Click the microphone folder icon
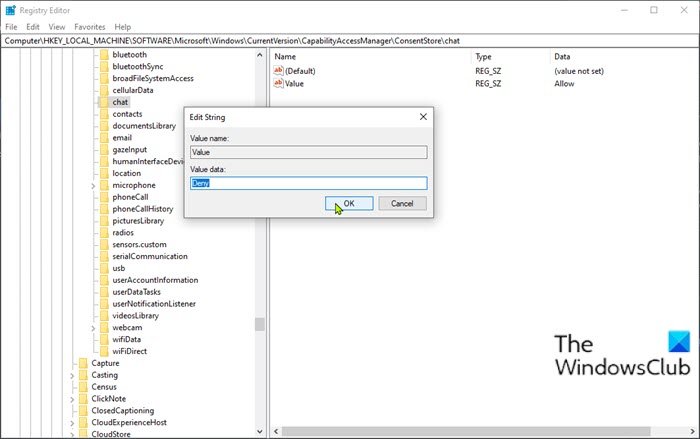Viewport: 700px width, 439px height. coord(104,185)
